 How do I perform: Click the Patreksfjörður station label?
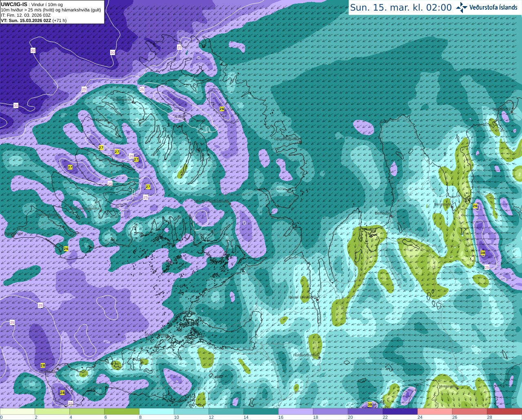pos(48,215)
